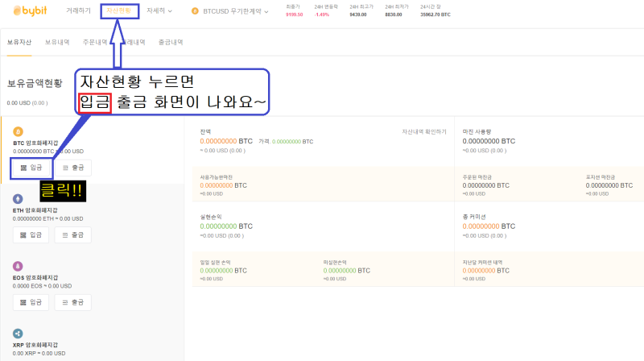The height and width of the screenshot is (361, 644).
Task: Select the EOS 암호화폐지갑 wallet label
Action: 35,277
